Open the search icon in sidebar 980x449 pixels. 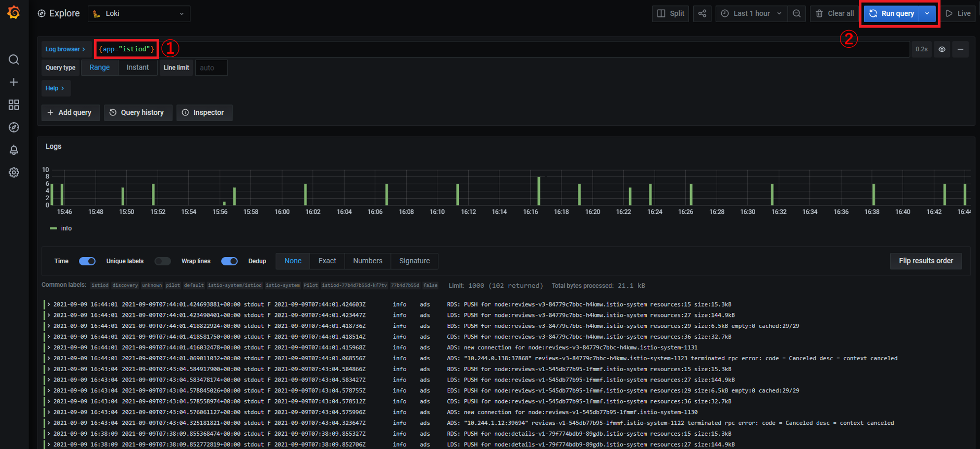tap(14, 60)
